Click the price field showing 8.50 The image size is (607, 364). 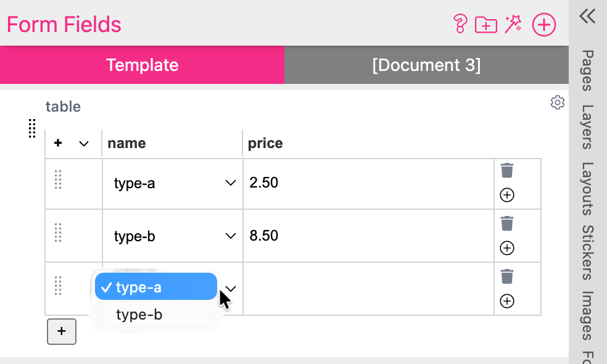[368, 236]
